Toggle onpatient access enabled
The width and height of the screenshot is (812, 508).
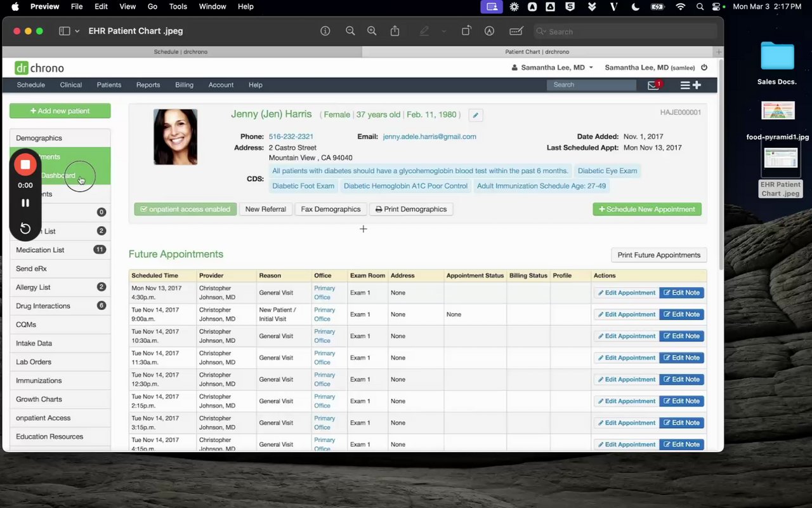[x=185, y=209]
